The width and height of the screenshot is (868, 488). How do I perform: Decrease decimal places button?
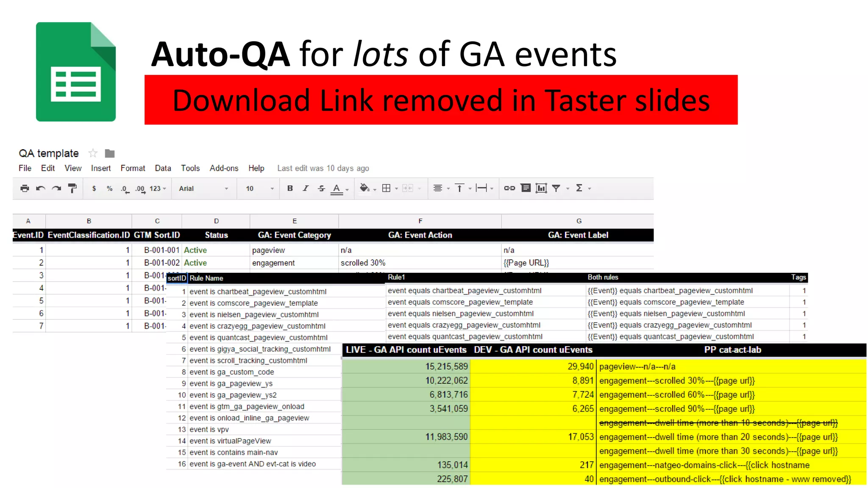pos(125,189)
